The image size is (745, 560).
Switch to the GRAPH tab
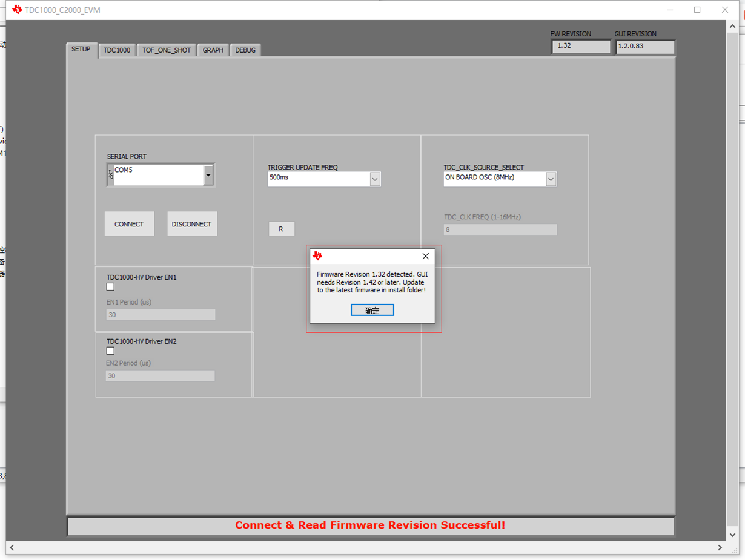(x=213, y=50)
